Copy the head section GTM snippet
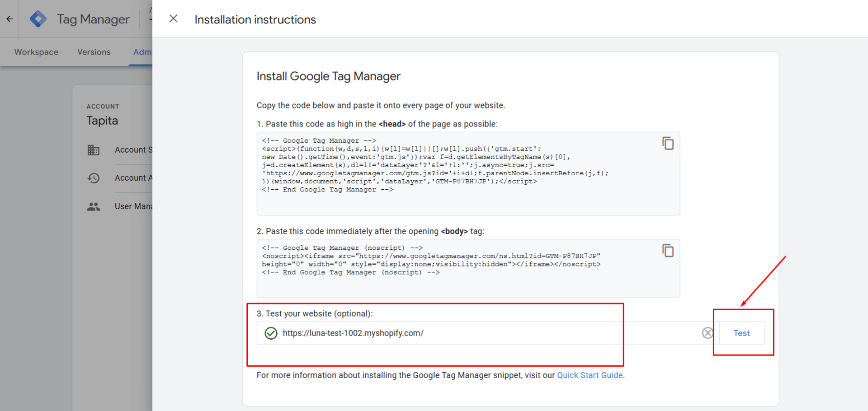 pos(668,143)
